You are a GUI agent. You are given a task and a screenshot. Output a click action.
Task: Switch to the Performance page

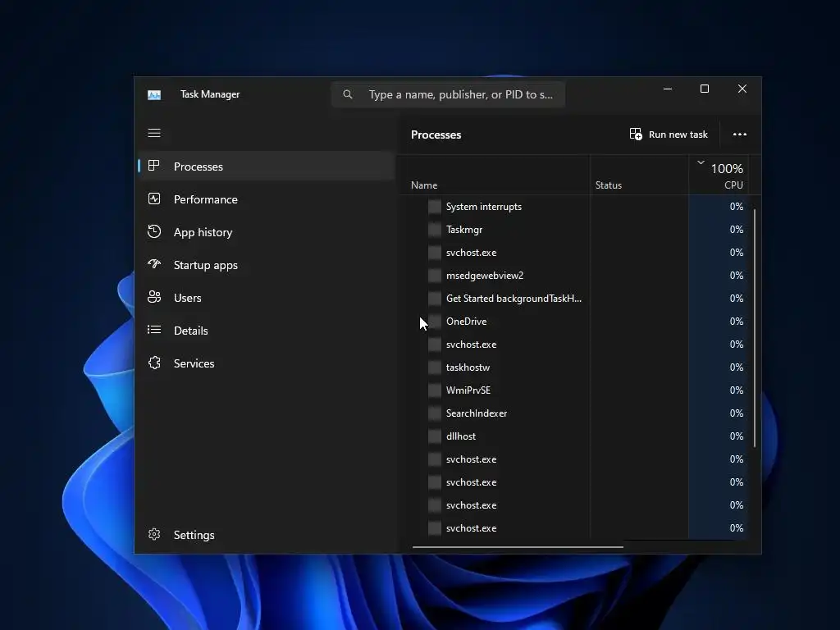[x=267, y=199]
